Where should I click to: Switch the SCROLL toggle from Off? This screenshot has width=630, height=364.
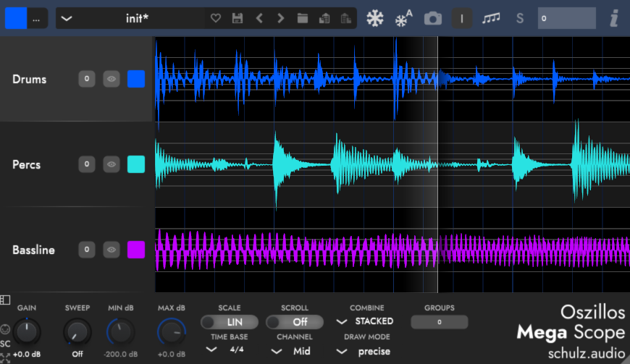(x=294, y=322)
